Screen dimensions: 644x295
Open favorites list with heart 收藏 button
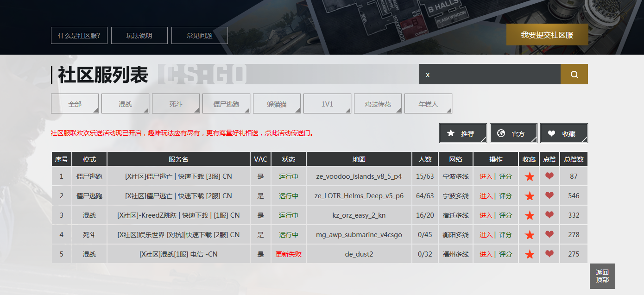click(564, 133)
